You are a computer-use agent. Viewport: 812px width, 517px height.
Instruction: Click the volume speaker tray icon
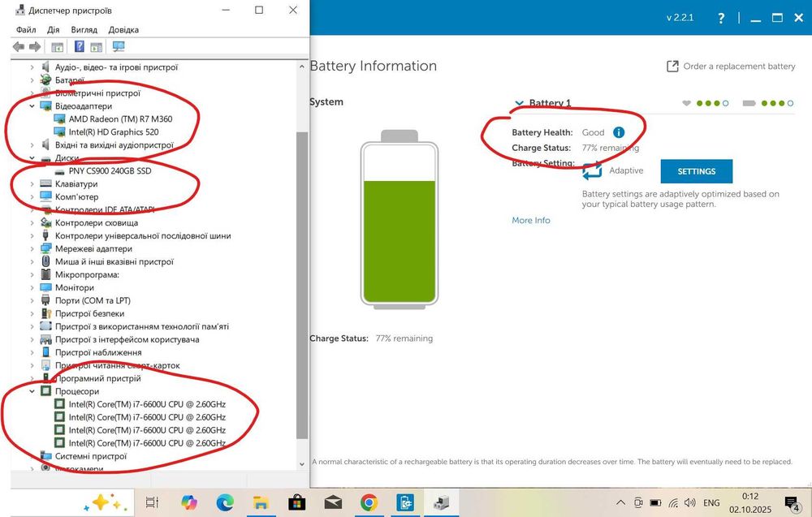[689, 502]
